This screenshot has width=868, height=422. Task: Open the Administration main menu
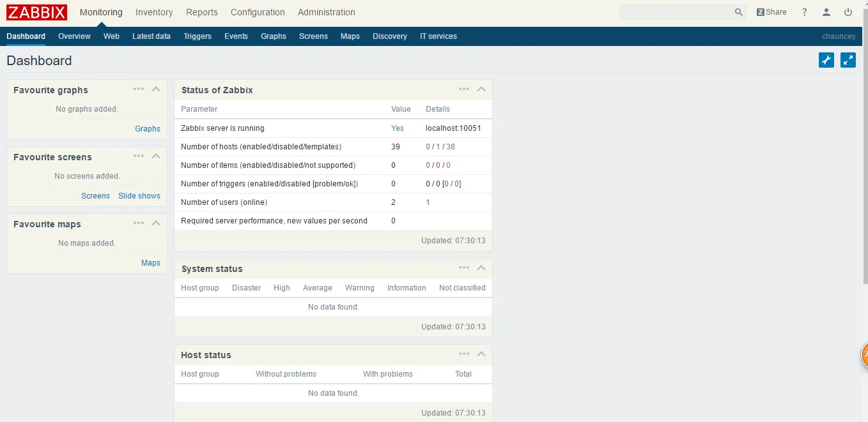[x=327, y=12]
